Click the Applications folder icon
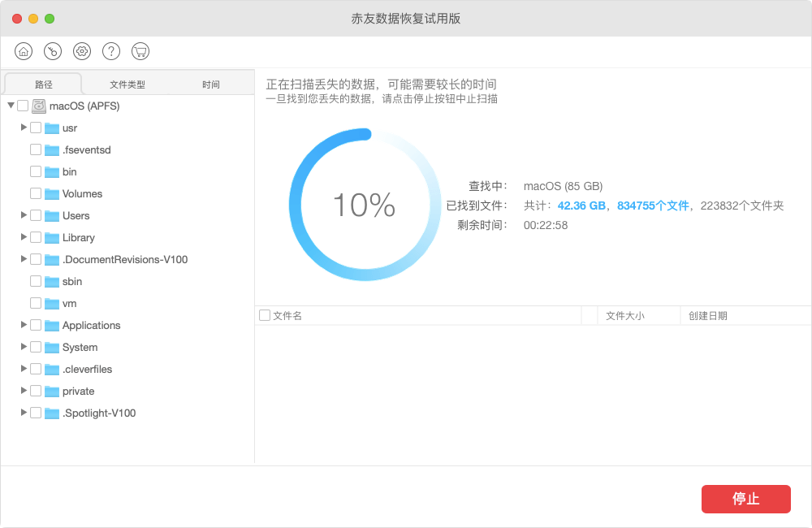Image resolution: width=812 pixels, height=528 pixels. (x=52, y=326)
